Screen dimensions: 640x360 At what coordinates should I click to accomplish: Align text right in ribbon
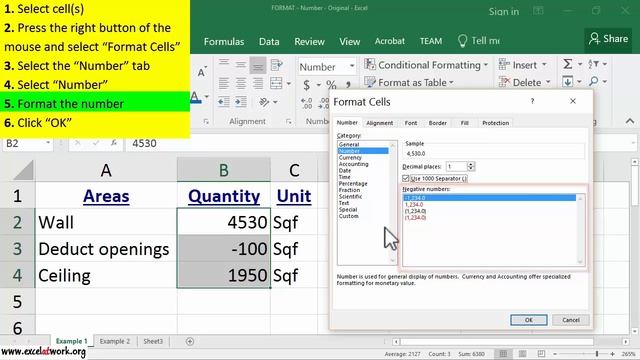click(x=258, y=83)
